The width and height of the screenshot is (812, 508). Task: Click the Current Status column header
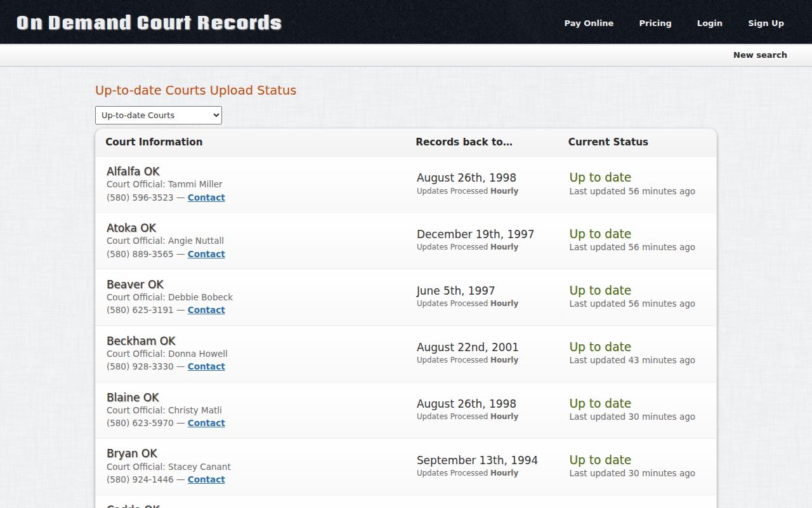click(x=608, y=142)
